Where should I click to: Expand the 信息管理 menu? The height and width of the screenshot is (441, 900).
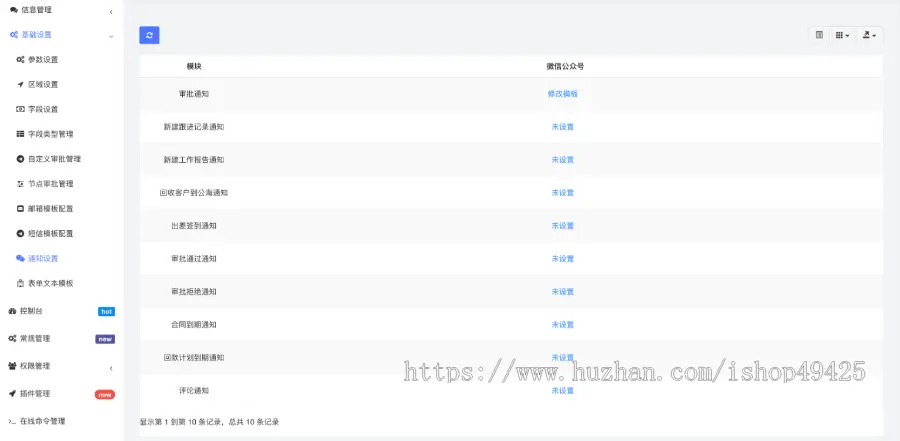pyautogui.click(x=110, y=11)
